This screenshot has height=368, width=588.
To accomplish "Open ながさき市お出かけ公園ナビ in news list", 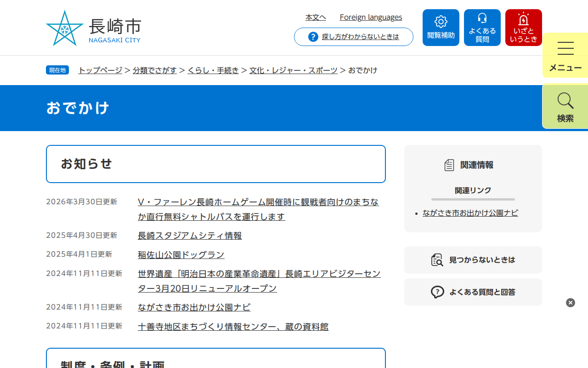I will (194, 307).
